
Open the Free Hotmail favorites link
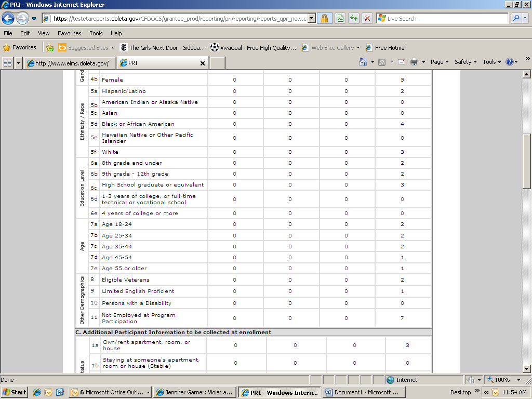point(386,48)
